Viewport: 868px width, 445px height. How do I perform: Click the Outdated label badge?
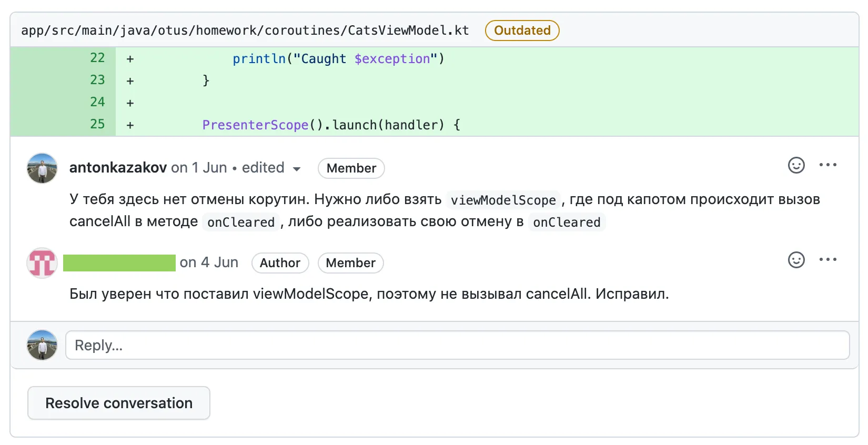522,31
